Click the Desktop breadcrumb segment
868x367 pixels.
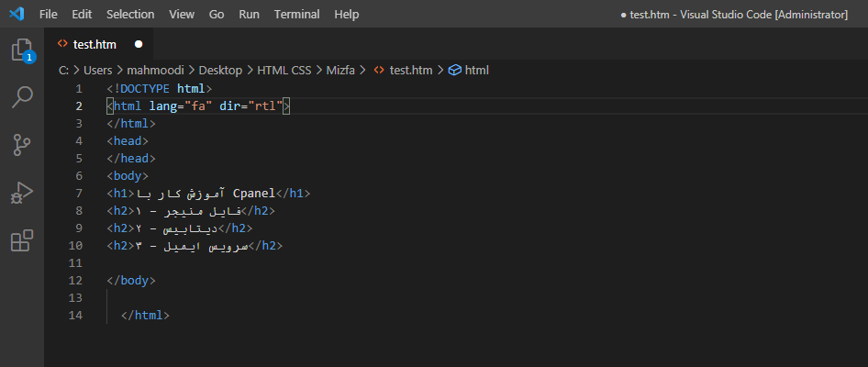point(220,71)
